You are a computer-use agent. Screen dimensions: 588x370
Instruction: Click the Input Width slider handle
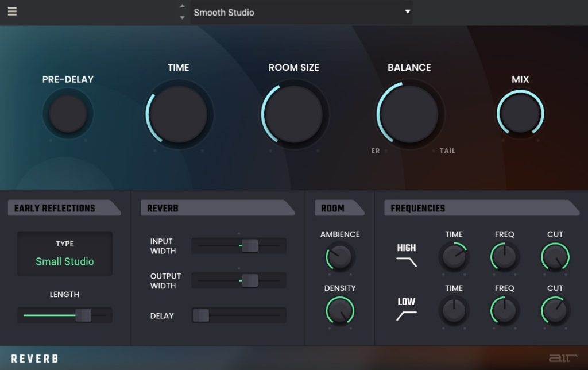[x=250, y=246]
